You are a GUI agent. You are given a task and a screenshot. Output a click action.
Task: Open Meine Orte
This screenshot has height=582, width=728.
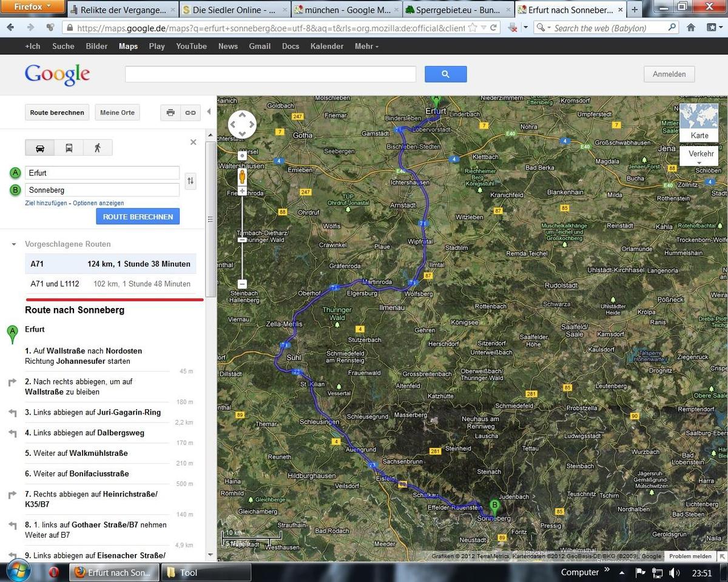118,113
